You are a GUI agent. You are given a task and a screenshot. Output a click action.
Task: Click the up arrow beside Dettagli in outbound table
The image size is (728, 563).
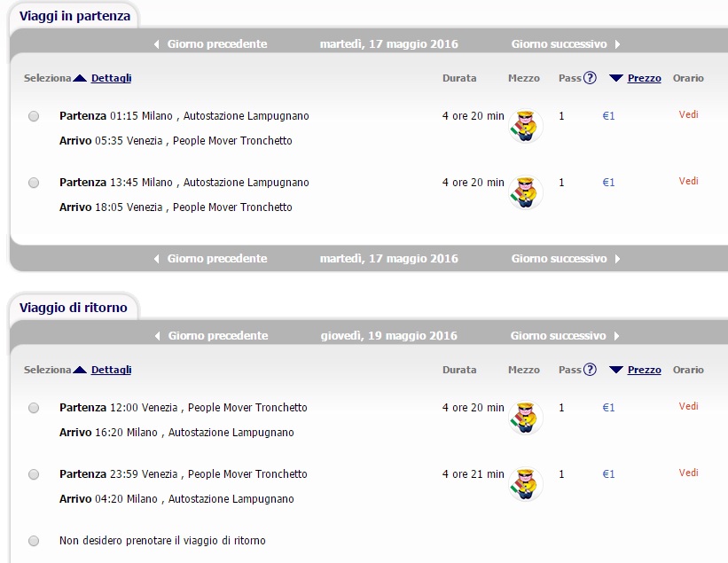coord(80,78)
